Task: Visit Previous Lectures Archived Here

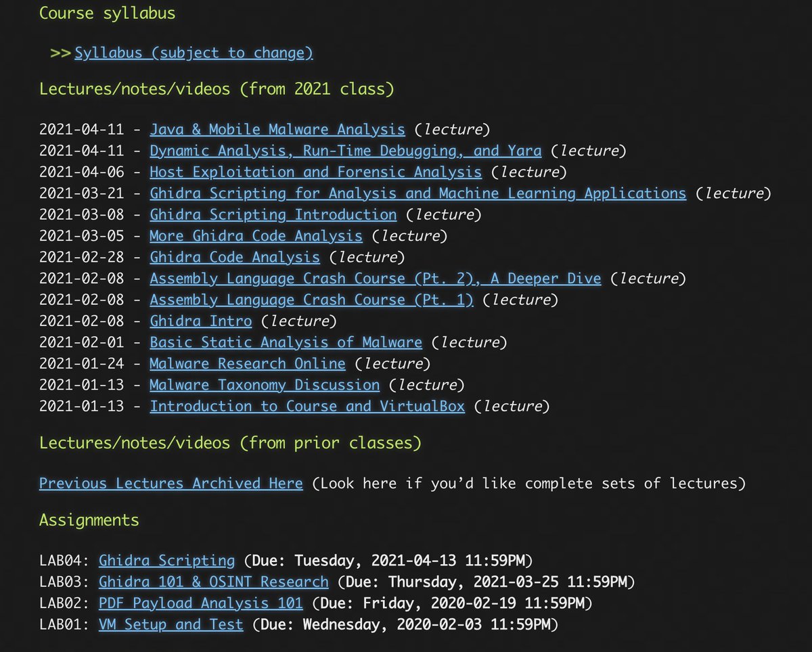Action: tap(171, 483)
